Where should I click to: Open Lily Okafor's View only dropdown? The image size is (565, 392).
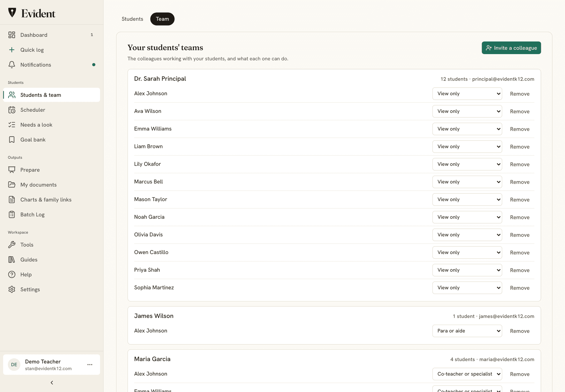pos(467,164)
